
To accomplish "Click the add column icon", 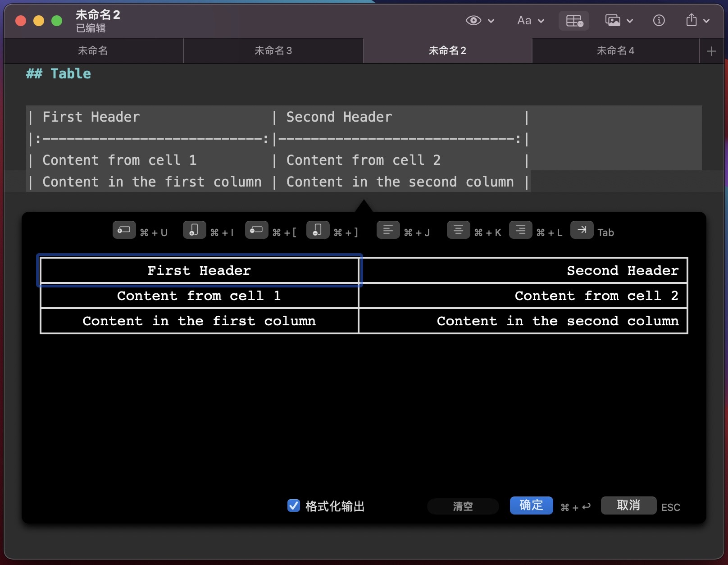I will pyautogui.click(x=194, y=230).
